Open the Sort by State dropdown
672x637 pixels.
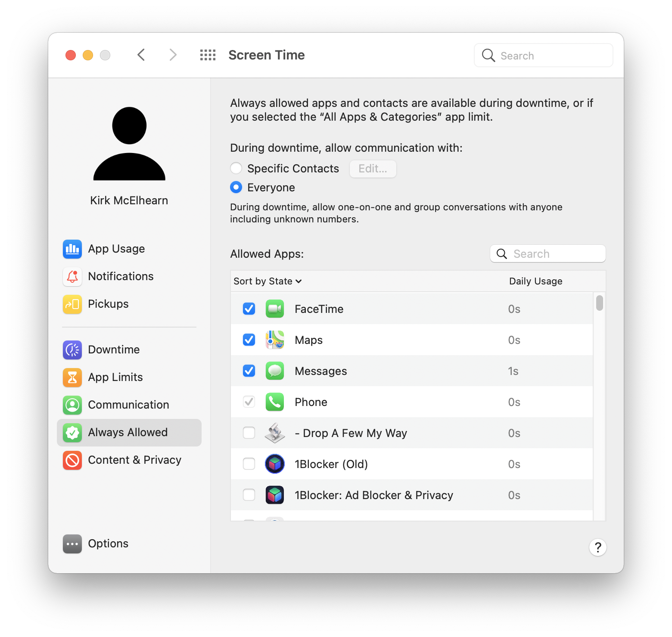268,281
